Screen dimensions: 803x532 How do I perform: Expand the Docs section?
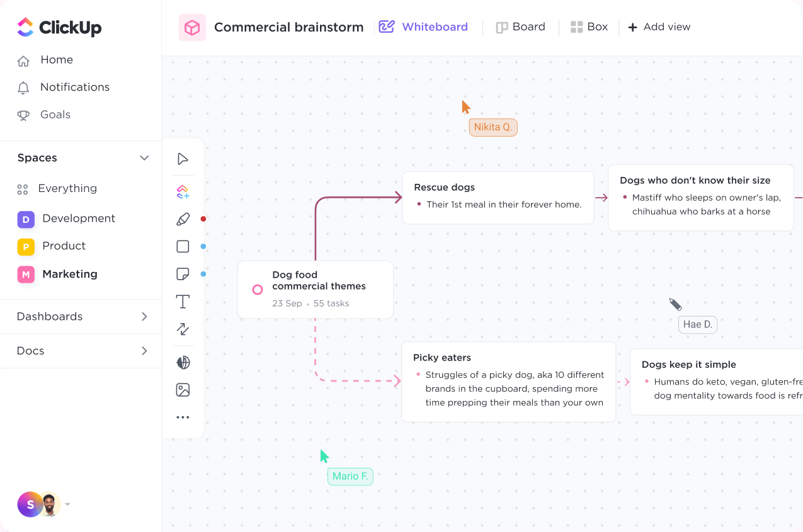click(144, 351)
